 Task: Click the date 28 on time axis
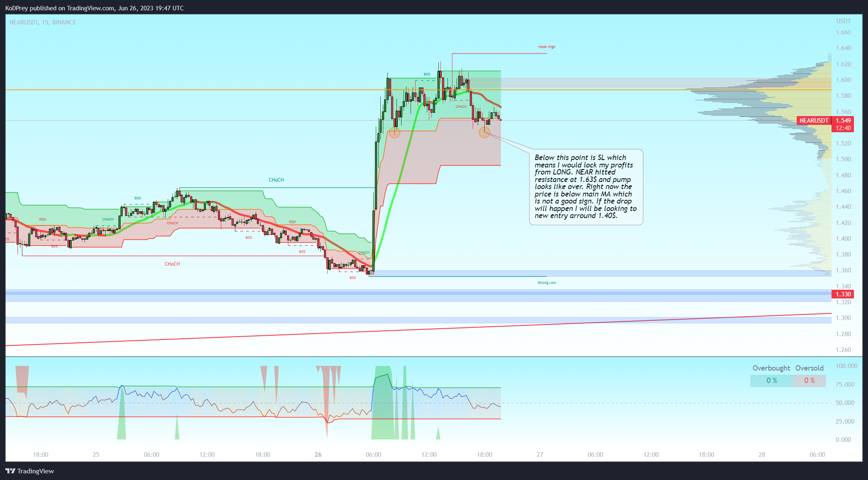pyautogui.click(x=762, y=455)
